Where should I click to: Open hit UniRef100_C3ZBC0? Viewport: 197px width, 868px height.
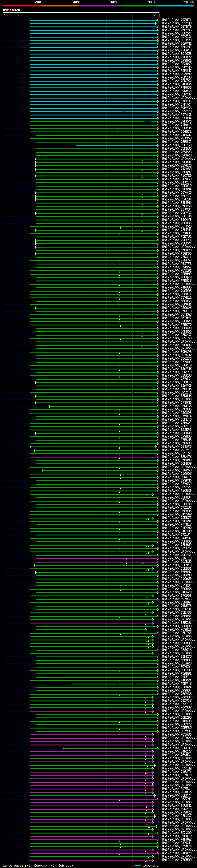pos(176,775)
